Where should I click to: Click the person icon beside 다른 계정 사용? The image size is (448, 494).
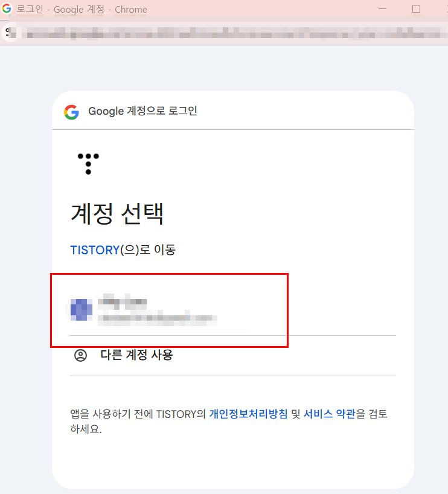[80, 355]
